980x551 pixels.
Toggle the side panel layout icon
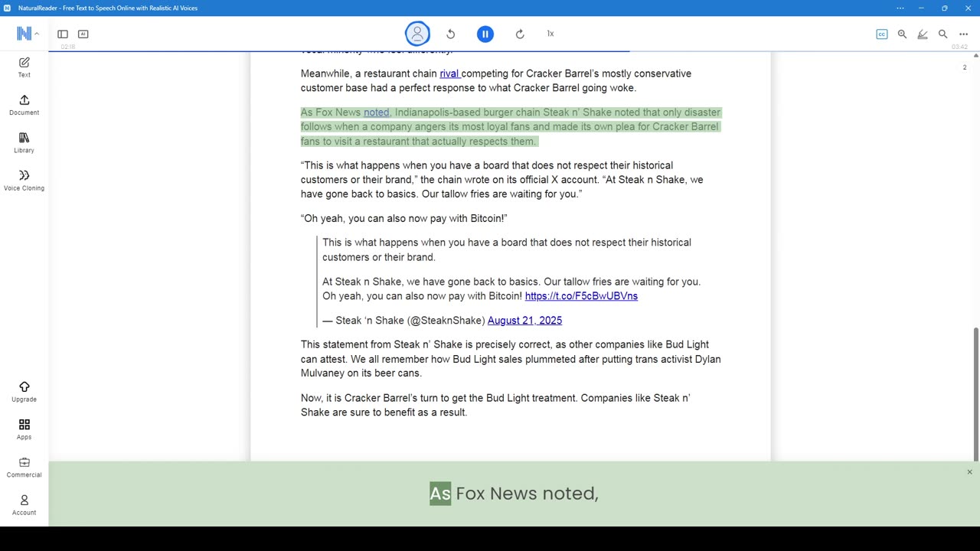tap(63, 34)
